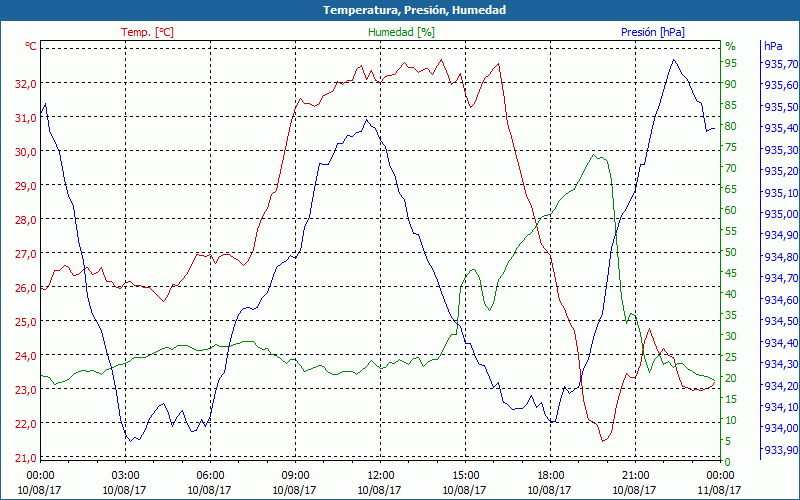Select the green 'Humedad [%]' legend label
Viewport: 800px width, 500px height.
coord(402,32)
